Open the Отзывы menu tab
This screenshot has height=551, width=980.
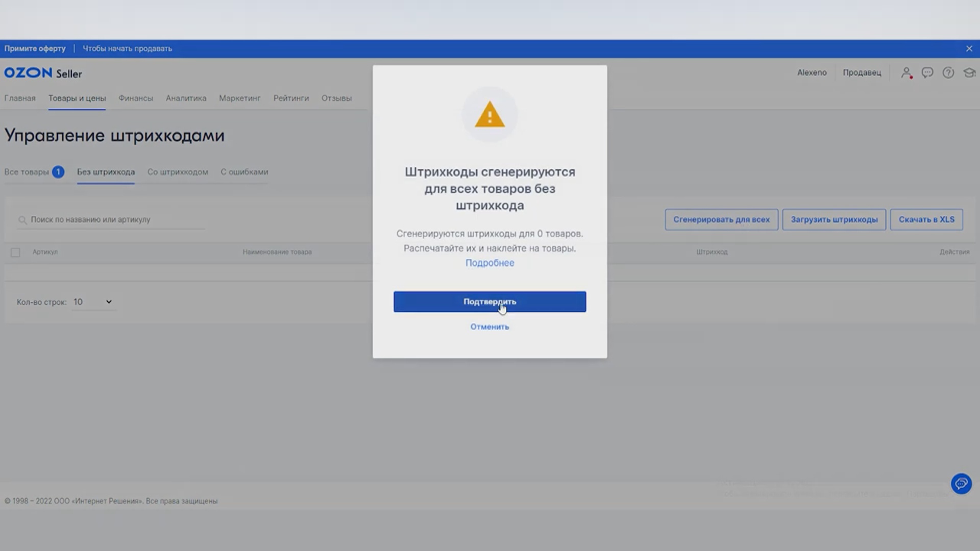(x=336, y=98)
